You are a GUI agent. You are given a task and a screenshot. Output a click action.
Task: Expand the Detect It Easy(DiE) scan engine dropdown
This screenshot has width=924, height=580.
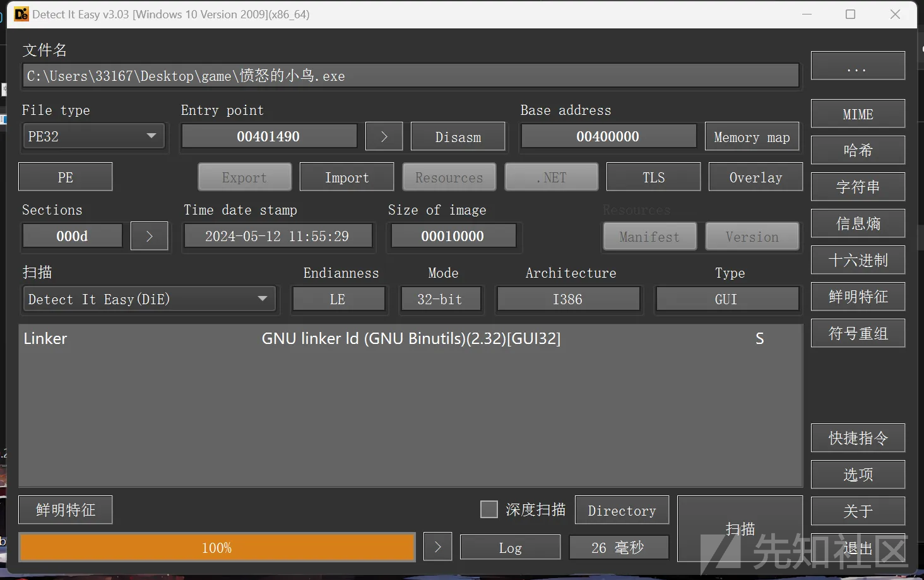(x=150, y=299)
